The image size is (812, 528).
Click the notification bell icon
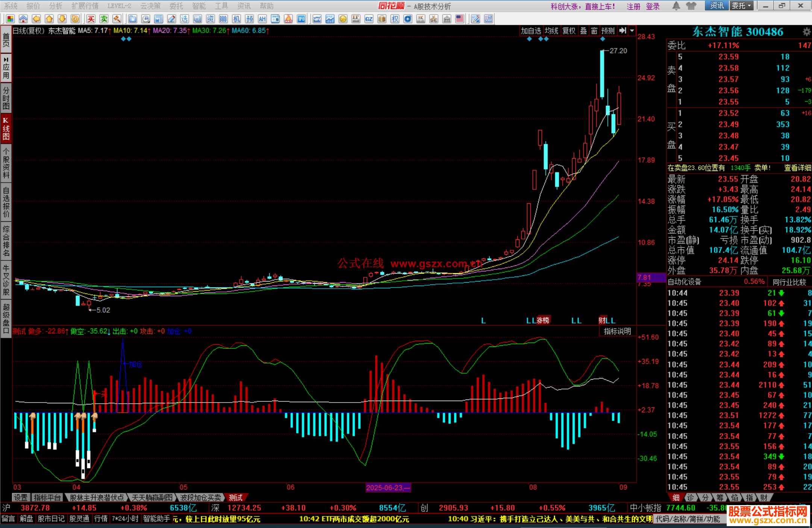coord(676,6)
